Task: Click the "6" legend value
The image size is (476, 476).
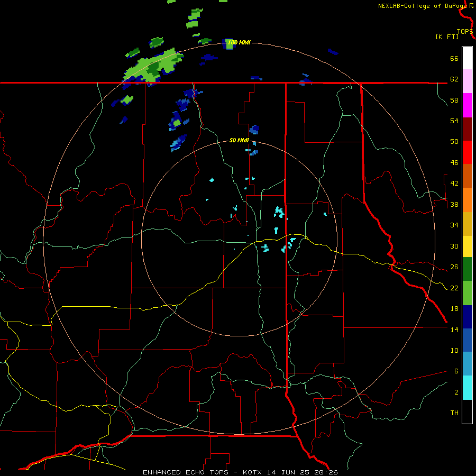Action: click(x=456, y=371)
